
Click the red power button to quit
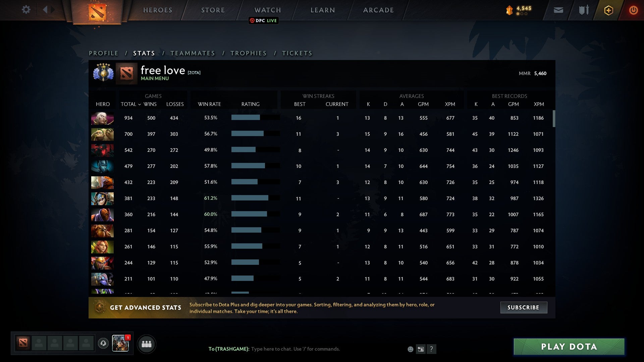pyautogui.click(x=634, y=10)
